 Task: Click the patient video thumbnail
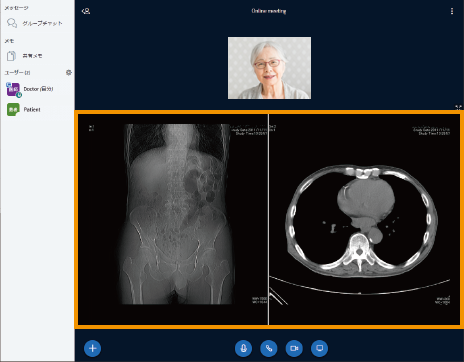269,68
